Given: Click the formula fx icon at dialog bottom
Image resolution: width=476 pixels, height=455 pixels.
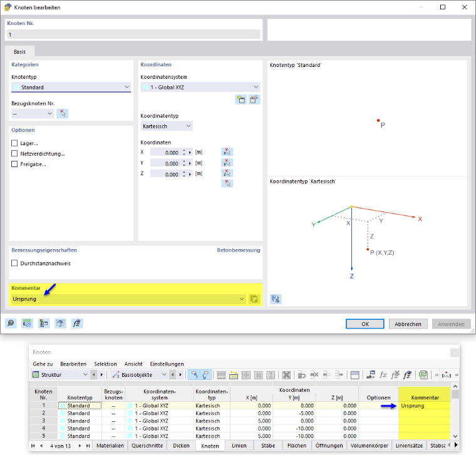Looking at the screenshot, I should coord(77,324).
